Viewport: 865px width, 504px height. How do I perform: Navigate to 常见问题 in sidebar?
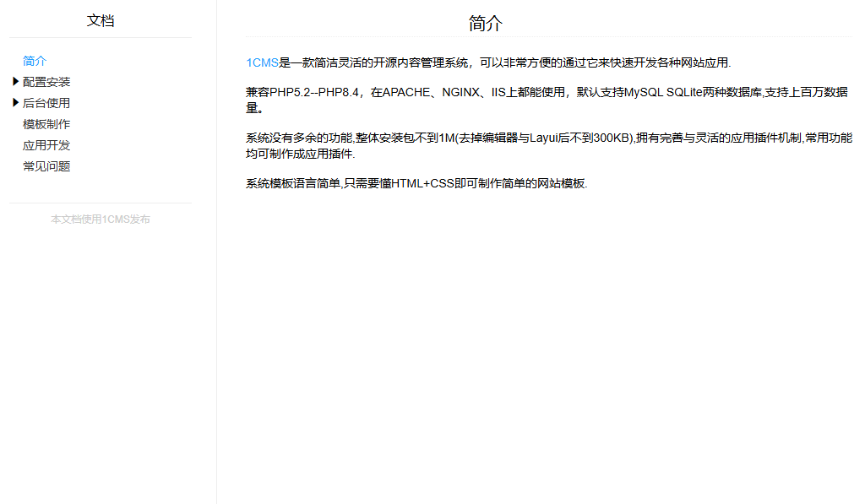pos(46,166)
